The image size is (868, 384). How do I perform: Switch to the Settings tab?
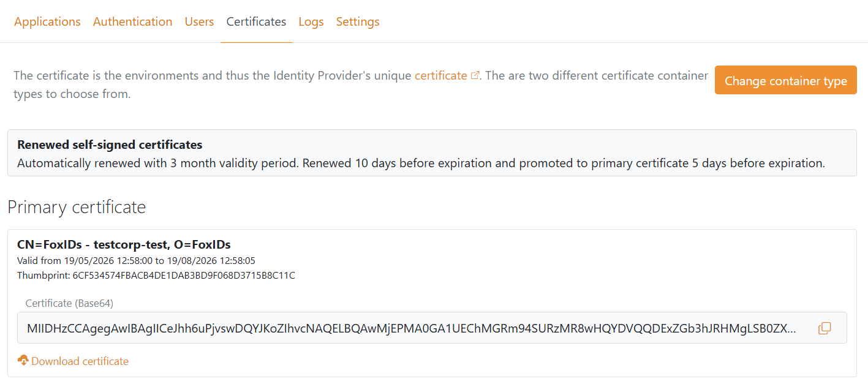(x=358, y=21)
